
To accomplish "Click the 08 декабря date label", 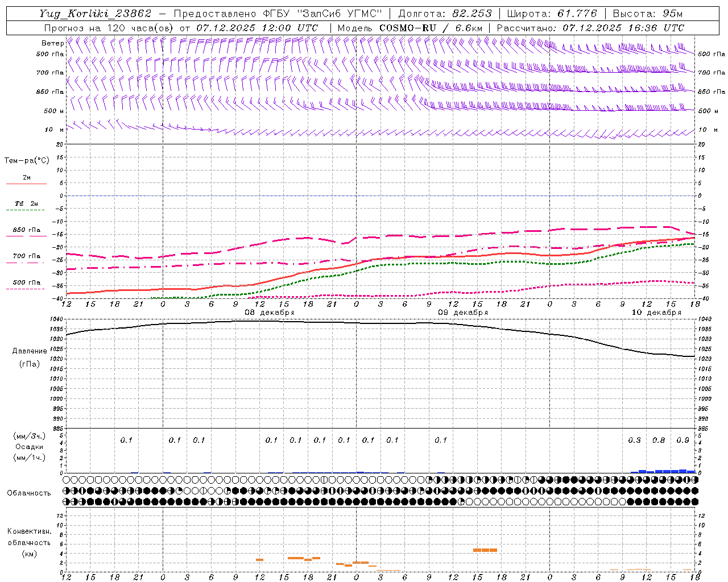I will [x=270, y=312].
